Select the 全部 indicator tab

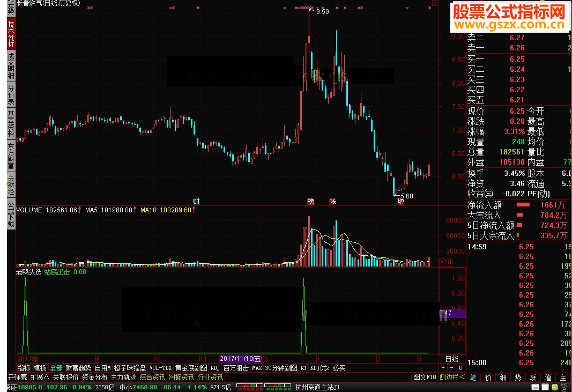56,368
